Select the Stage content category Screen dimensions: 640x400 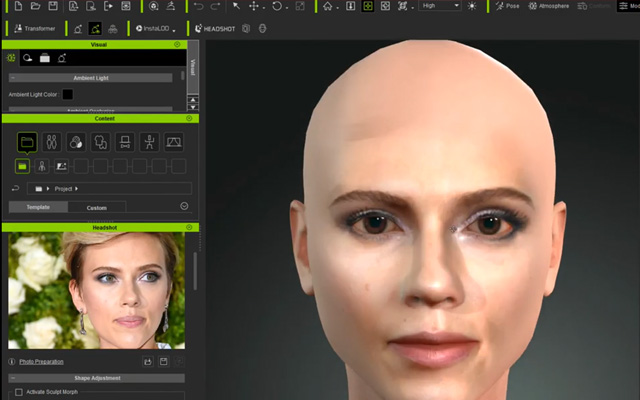pos(174,142)
